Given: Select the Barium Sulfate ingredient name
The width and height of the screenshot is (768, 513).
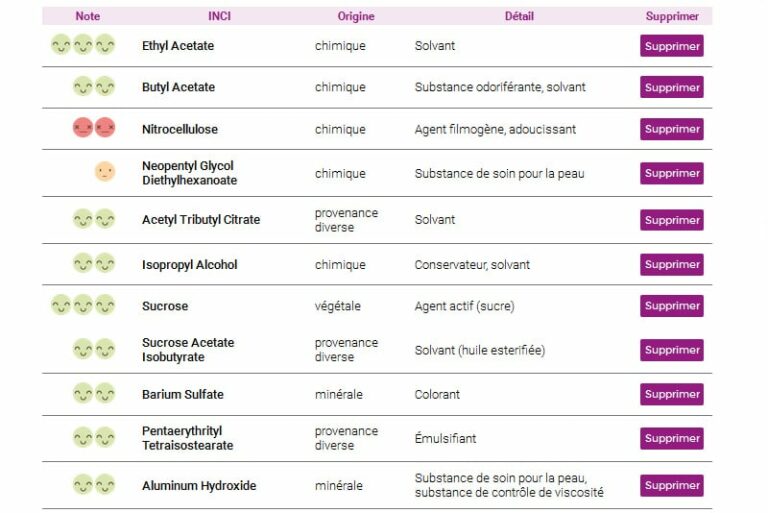Looking at the screenshot, I should point(183,394).
